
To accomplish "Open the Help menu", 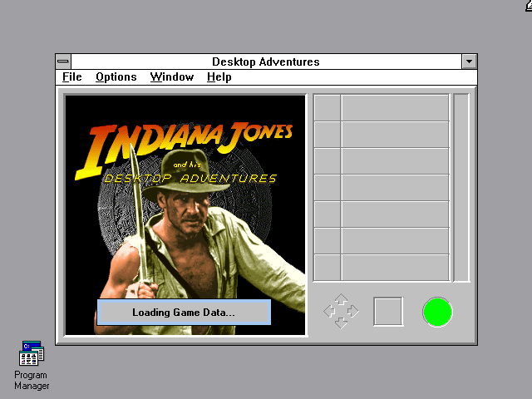I will tap(219, 77).
